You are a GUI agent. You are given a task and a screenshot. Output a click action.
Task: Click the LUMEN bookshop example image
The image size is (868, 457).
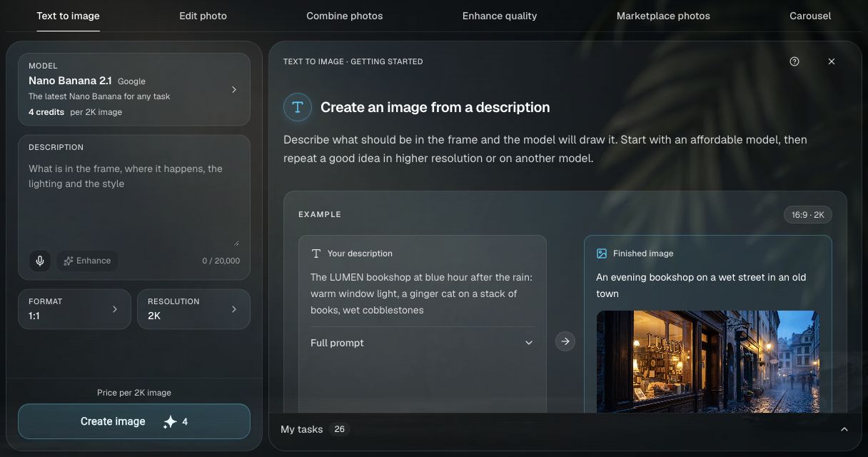click(707, 361)
